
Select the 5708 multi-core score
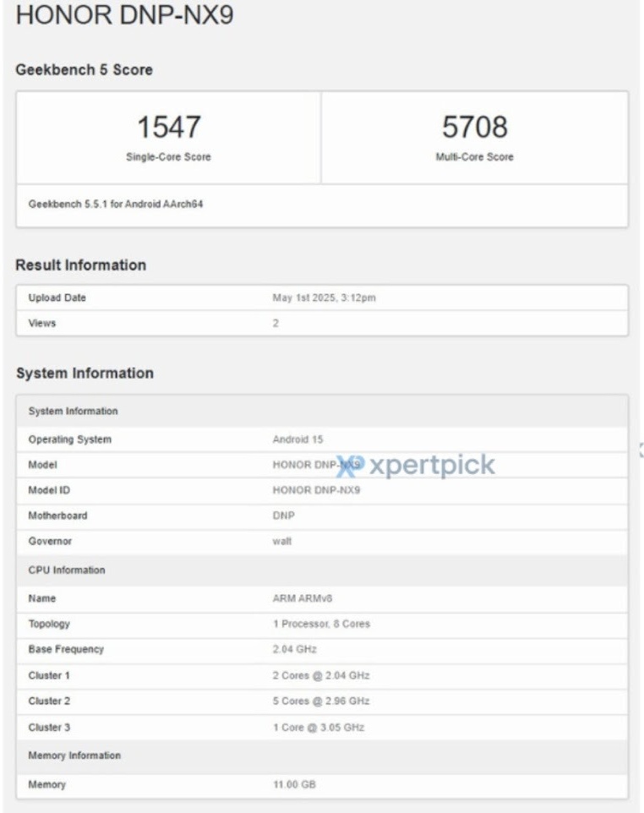[474, 128]
